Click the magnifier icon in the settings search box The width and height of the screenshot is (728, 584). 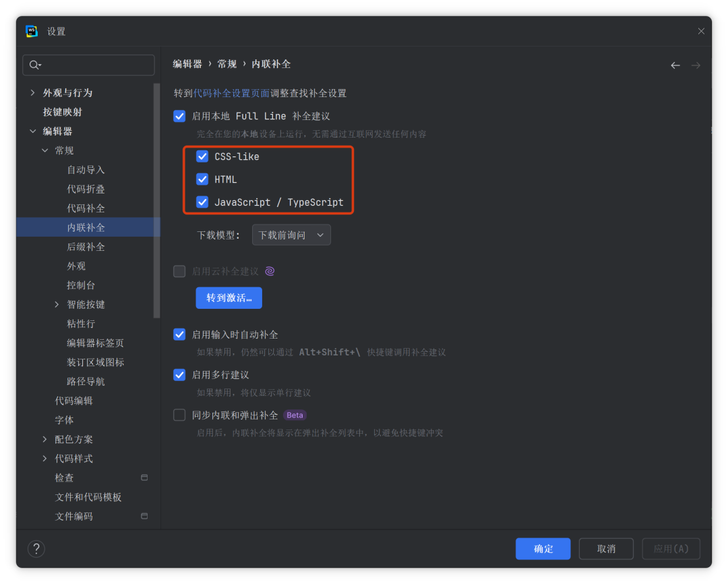[34, 65]
